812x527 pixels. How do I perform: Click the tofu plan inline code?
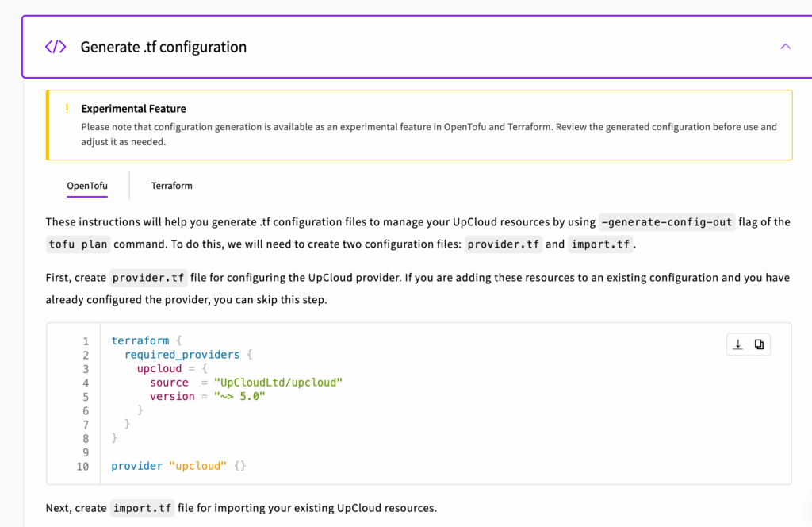pyautogui.click(x=79, y=244)
